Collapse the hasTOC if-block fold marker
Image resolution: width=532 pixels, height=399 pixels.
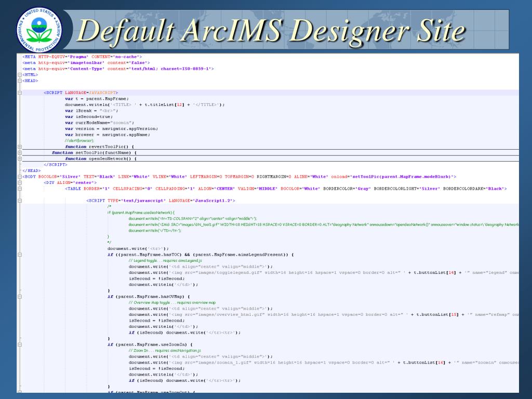tap(20, 255)
